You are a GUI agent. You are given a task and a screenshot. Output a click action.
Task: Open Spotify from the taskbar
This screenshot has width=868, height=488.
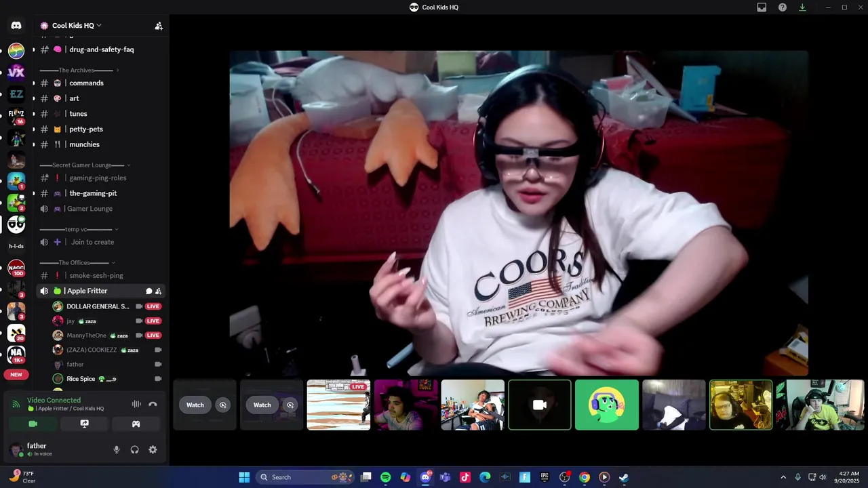coord(385,477)
